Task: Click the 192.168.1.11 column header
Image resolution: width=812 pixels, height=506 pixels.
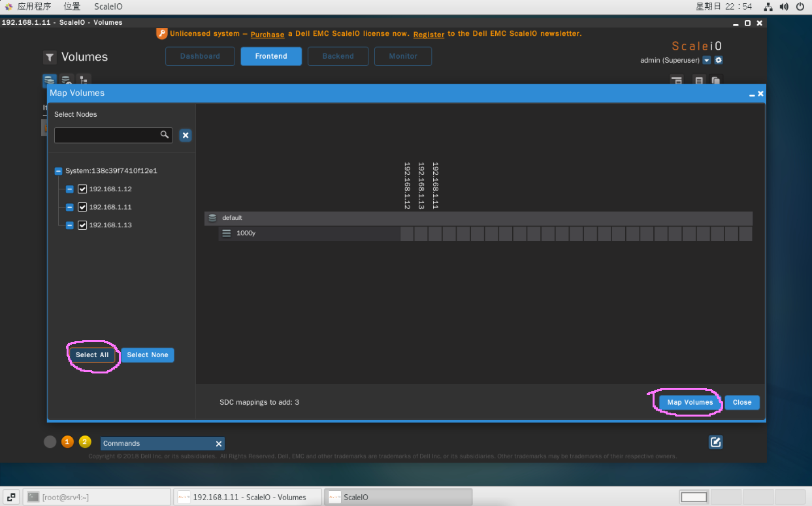Action: click(x=435, y=185)
